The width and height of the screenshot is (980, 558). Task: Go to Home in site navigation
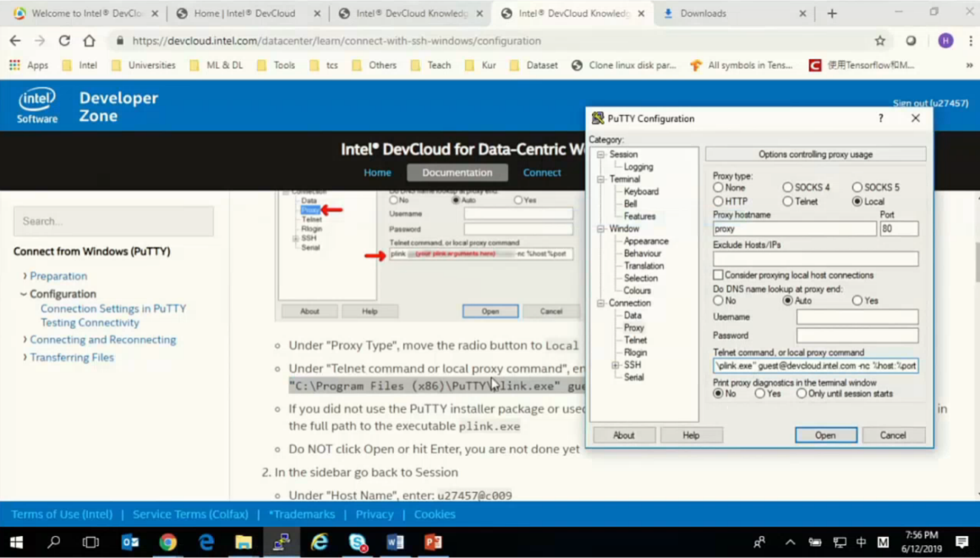[x=377, y=172]
